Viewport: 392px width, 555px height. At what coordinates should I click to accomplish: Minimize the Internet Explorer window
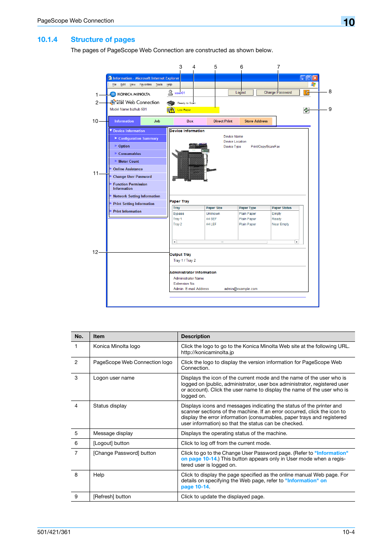pos(303,78)
